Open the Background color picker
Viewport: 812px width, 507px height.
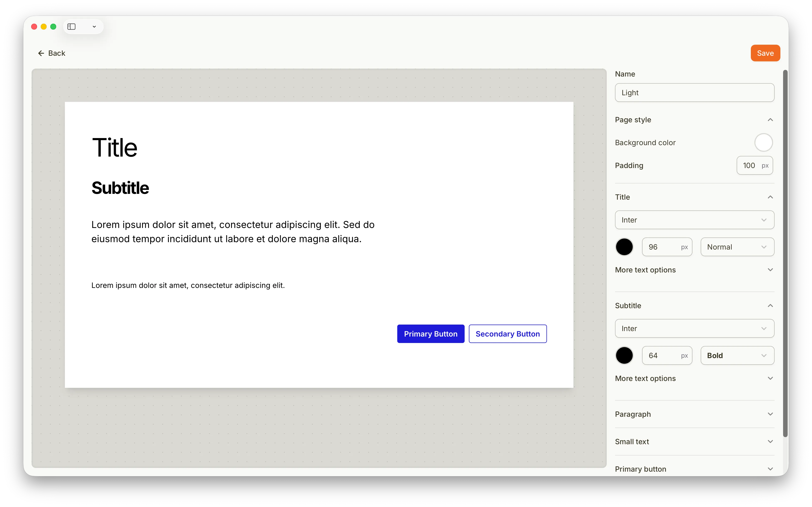click(763, 142)
